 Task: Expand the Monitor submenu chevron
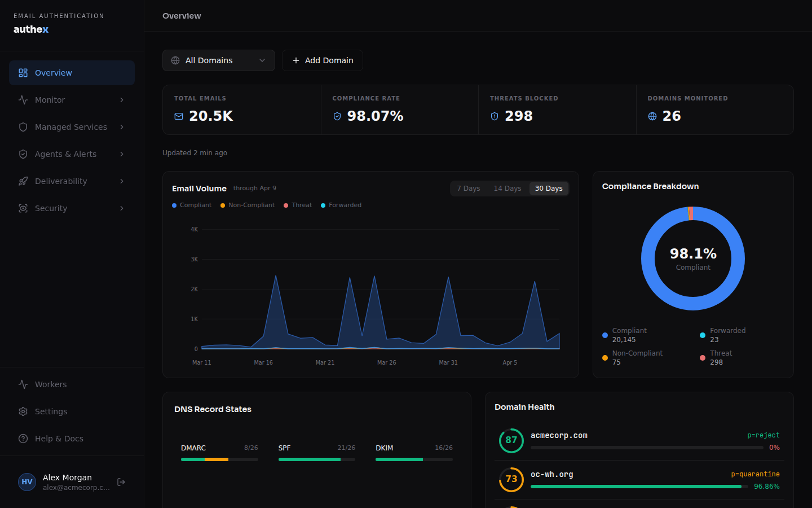(x=122, y=100)
